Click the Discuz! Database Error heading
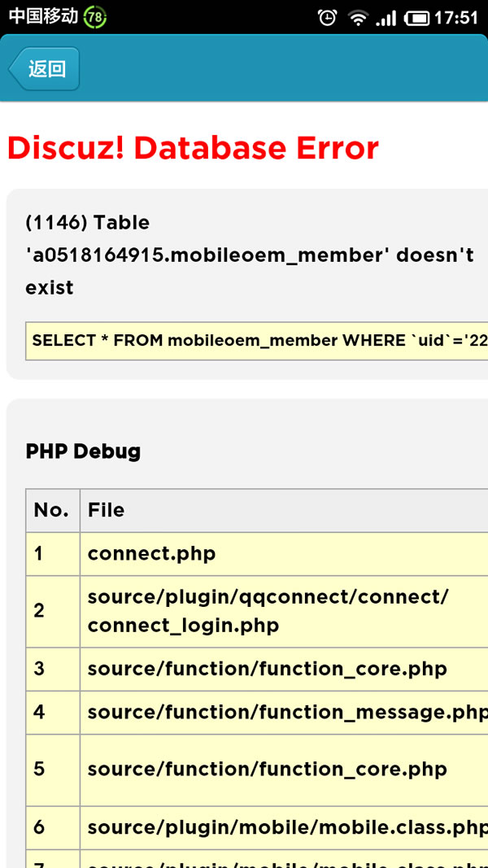488x868 pixels. [193, 148]
